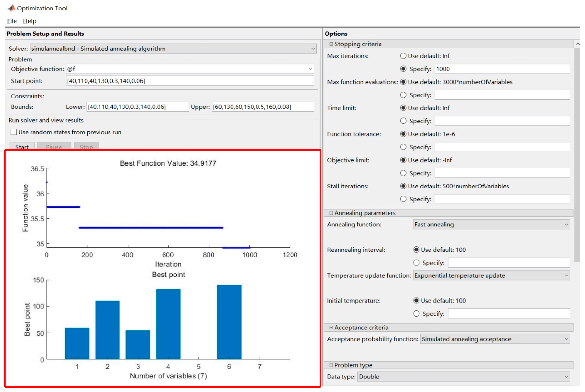Viewport: 585px width, 392px height.
Task: Collapse the Problem type section
Action: (x=331, y=365)
